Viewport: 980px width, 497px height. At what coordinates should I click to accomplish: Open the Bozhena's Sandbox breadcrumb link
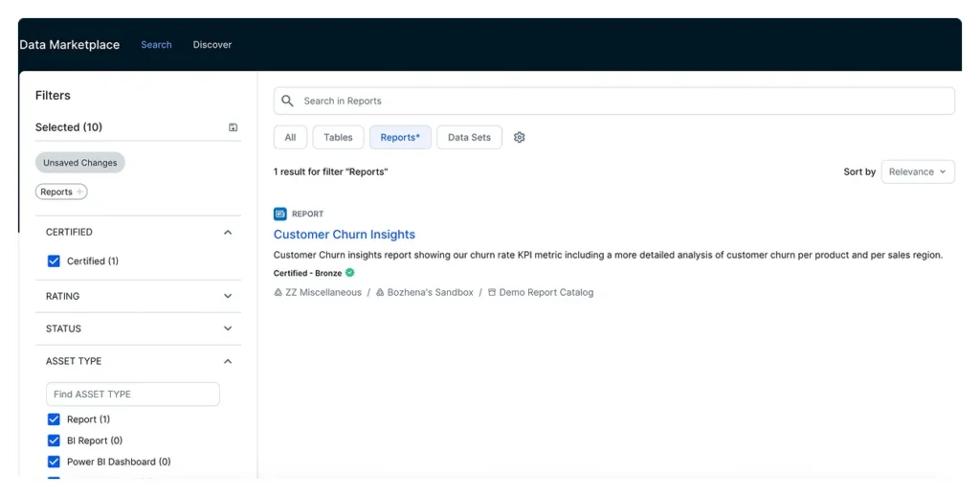coord(430,293)
